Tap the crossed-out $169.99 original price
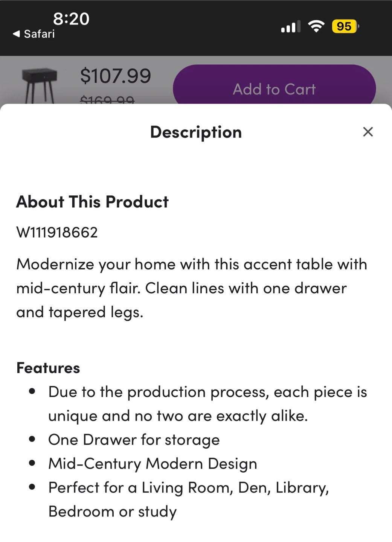The image size is (392, 542). point(107,100)
